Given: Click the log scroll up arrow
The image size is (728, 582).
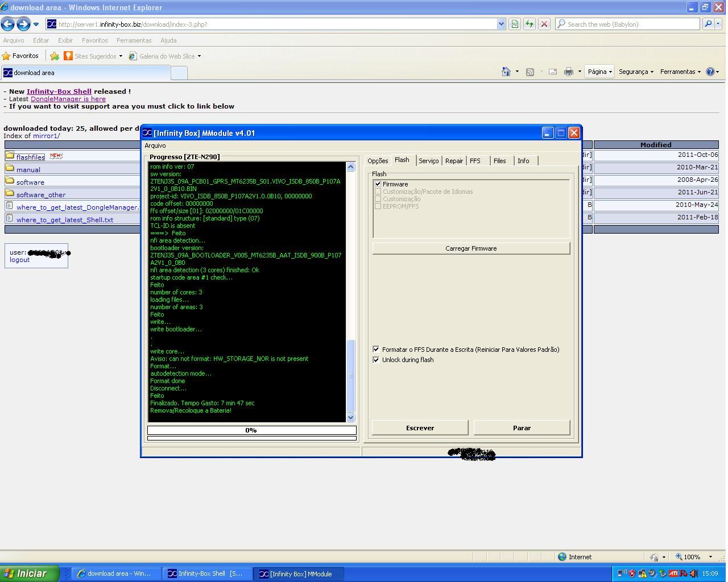Looking at the screenshot, I should (350, 167).
